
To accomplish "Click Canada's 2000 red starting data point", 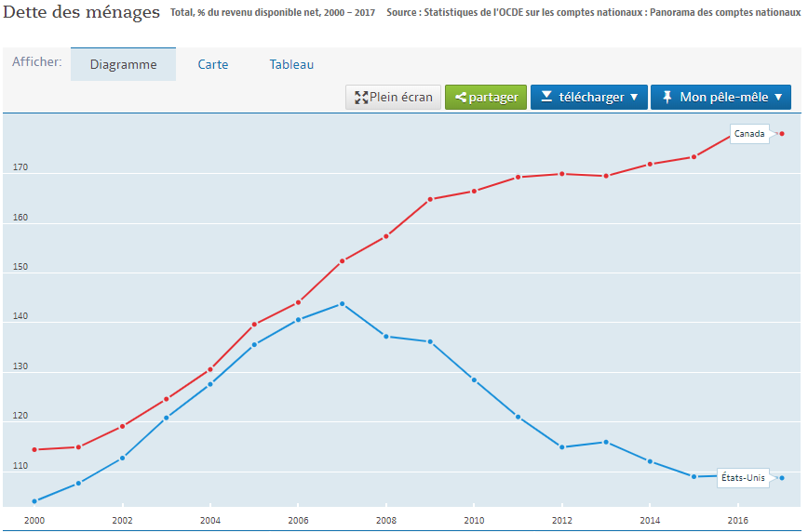I will click(x=34, y=449).
